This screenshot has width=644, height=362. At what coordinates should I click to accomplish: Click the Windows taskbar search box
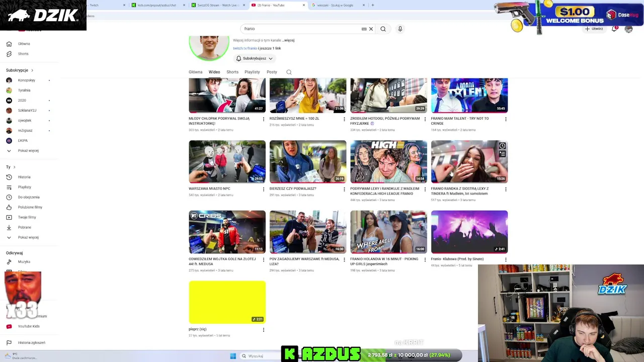tap(259, 356)
